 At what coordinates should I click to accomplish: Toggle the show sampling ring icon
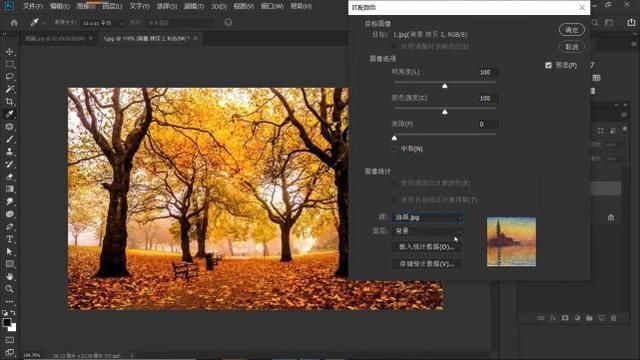(x=228, y=23)
